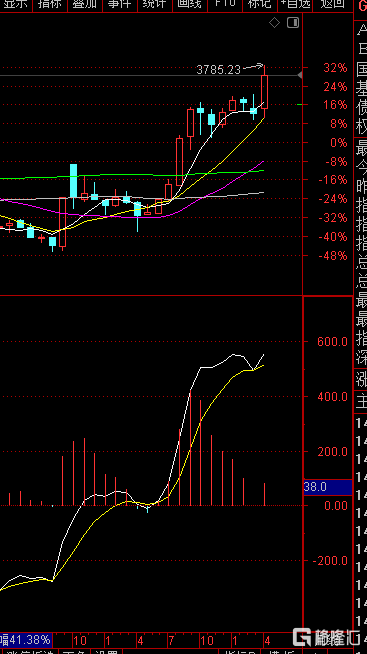The image size is (367, 654).
Task: Toggle the side panel icon beside the diamond
Action: (x=293, y=23)
